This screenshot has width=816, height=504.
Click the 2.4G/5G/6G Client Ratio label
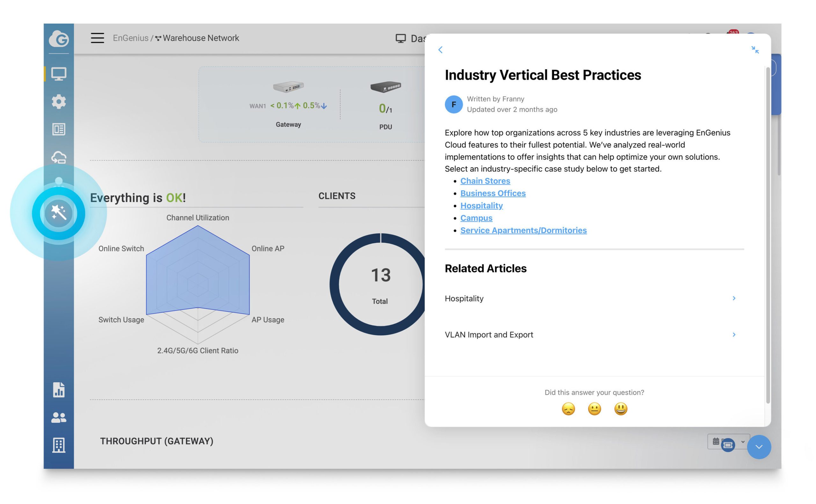click(x=198, y=351)
